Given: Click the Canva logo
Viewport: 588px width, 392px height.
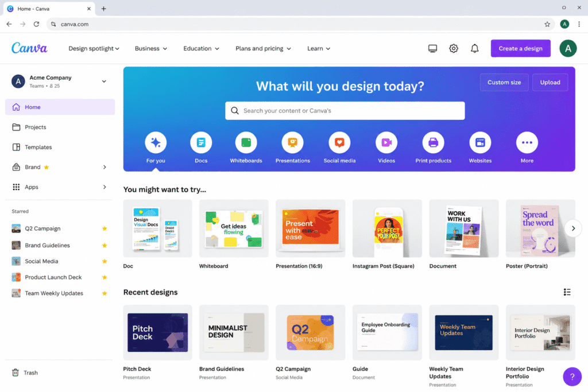Looking at the screenshot, I should click(29, 48).
